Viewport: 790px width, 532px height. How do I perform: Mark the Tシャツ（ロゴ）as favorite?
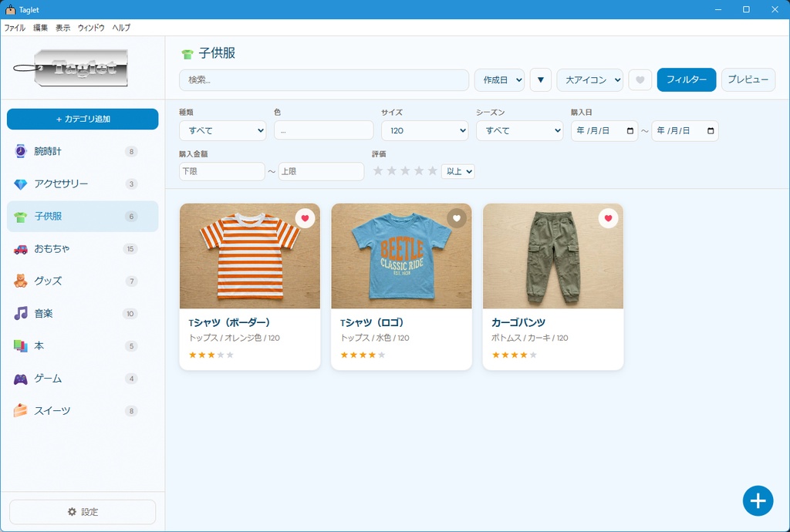[457, 218]
